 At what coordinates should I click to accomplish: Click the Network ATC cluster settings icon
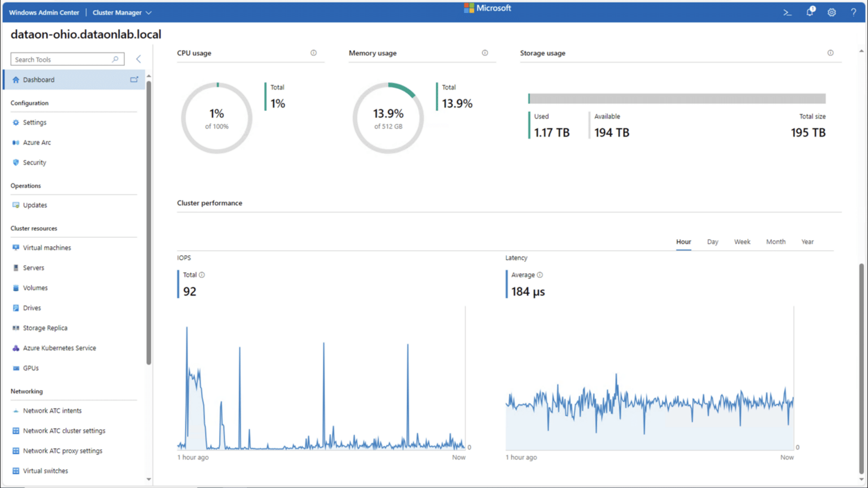(x=16, y=431)
